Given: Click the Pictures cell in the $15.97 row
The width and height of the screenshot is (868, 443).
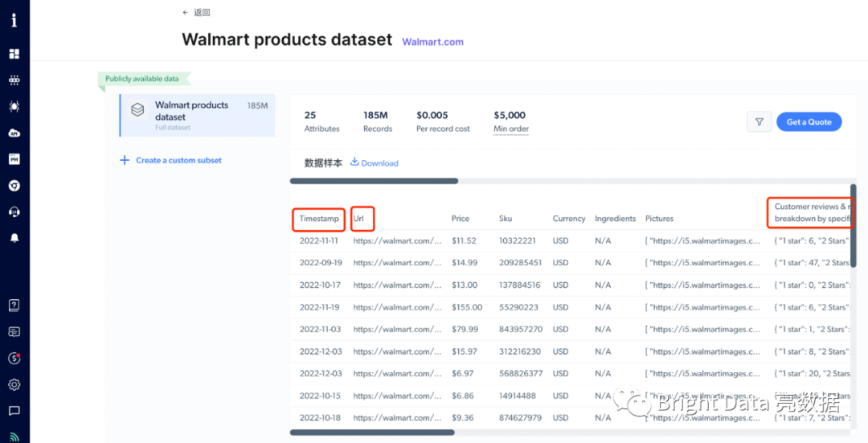Looking at the screenshot, I should pos(703,351).
